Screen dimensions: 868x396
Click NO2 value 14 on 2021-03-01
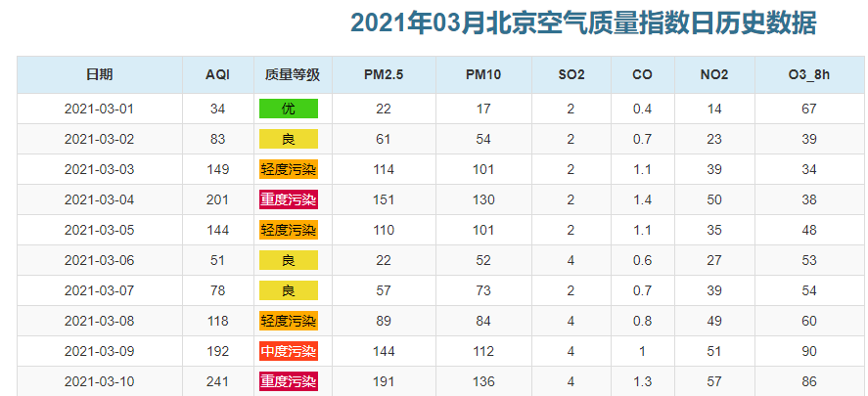[x=714, y=109]
